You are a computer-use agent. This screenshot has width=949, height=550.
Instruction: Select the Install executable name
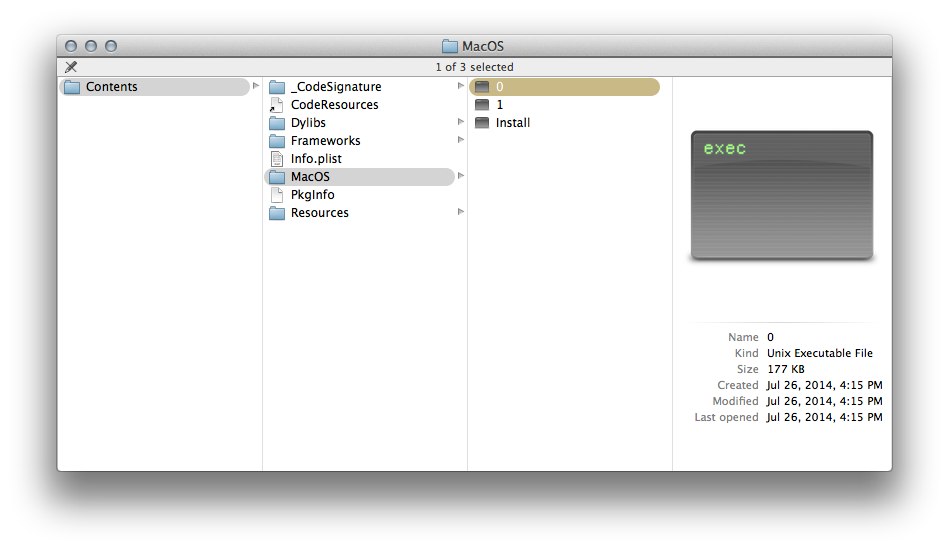(x=513, y=123)
